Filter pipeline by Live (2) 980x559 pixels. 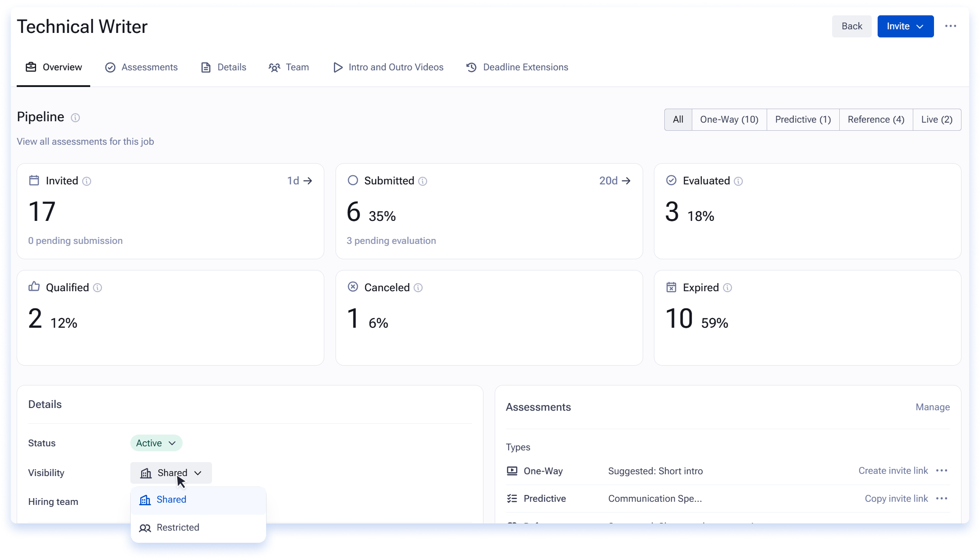point(937,119)
